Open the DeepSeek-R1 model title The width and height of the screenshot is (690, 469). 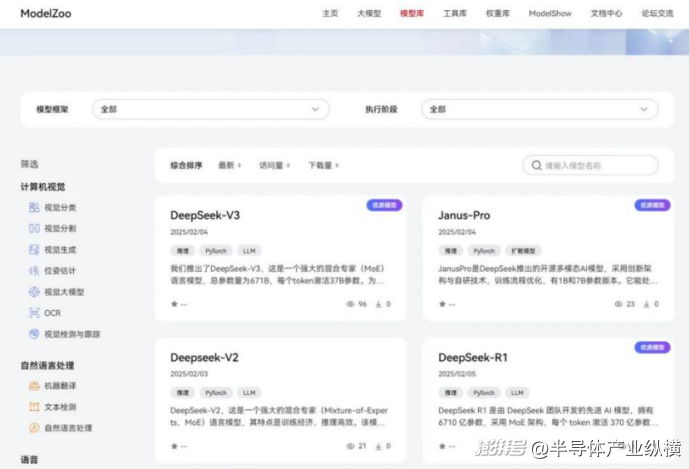coord(473,357)
